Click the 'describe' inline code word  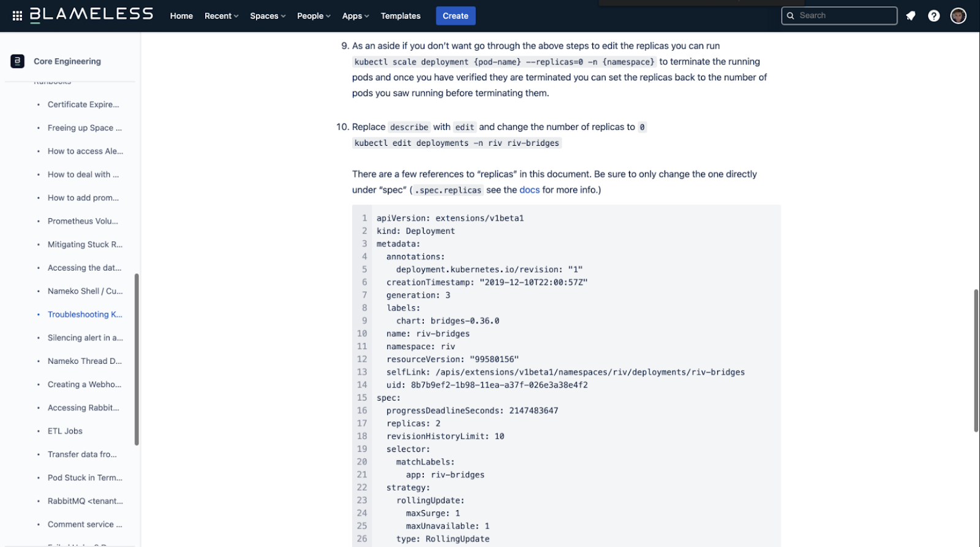click(x=409, y=127)
